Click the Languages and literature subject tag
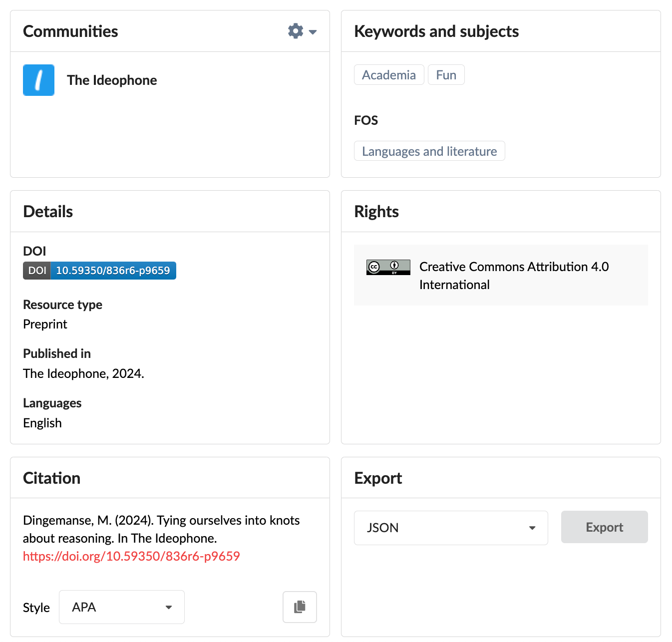The height and width of the screenshot is (642, 672). coord(429,151)
